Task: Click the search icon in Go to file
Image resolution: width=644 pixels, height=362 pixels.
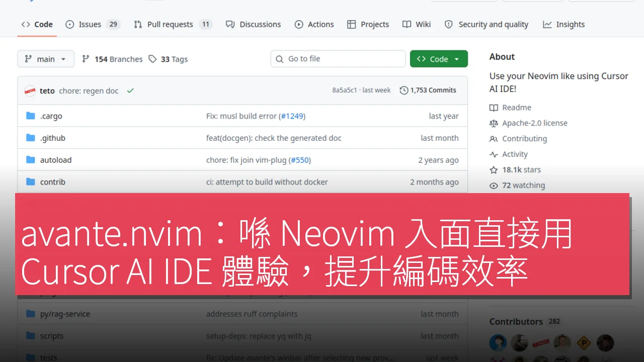Action: point(280,59)
